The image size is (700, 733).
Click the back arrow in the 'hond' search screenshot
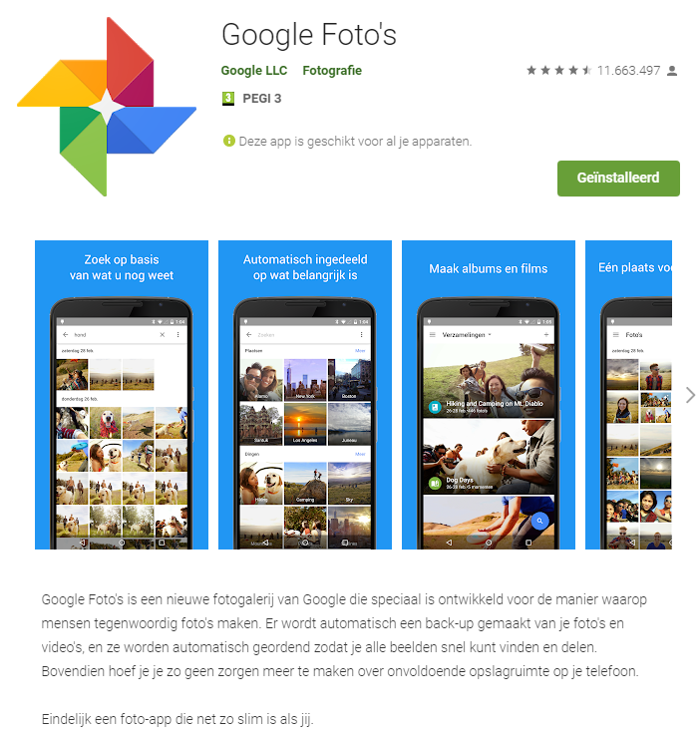pos(66,335)
